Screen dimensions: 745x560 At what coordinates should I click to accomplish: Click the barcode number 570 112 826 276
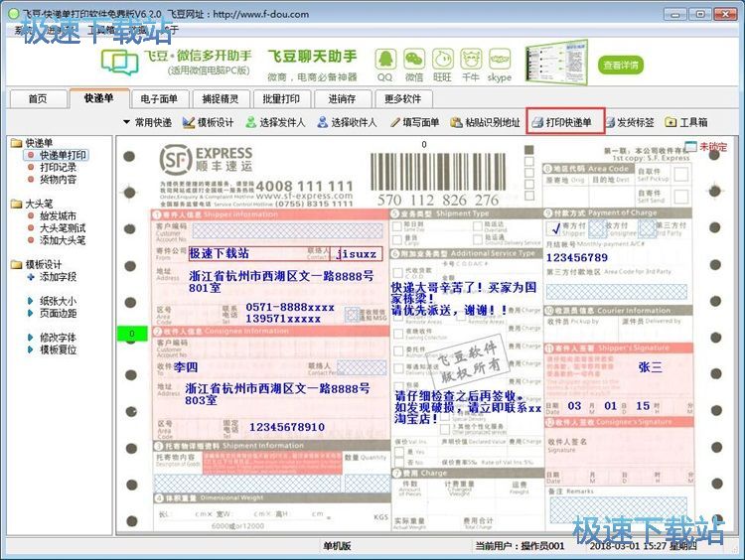438,200
